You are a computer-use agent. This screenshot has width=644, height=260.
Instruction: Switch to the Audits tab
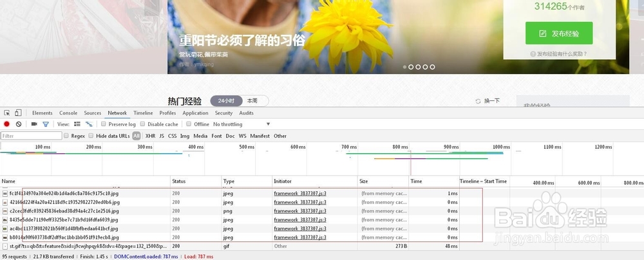(247, 113)
